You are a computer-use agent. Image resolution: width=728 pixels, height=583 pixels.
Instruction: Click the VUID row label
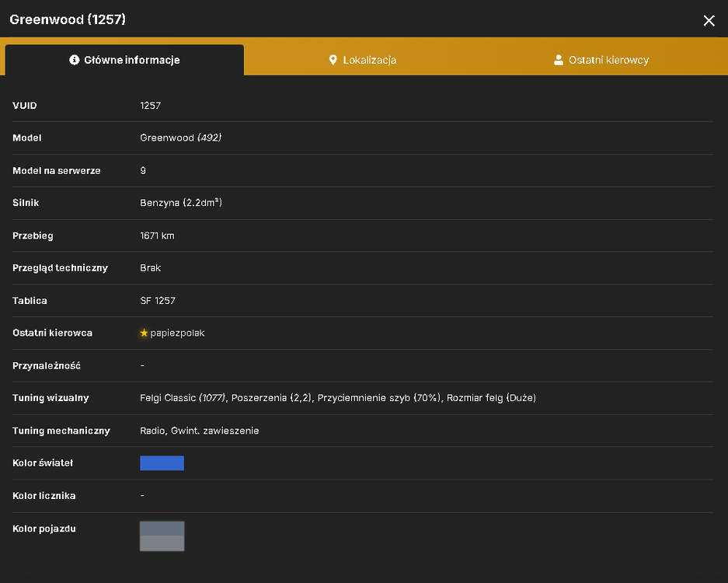point(25,106)
